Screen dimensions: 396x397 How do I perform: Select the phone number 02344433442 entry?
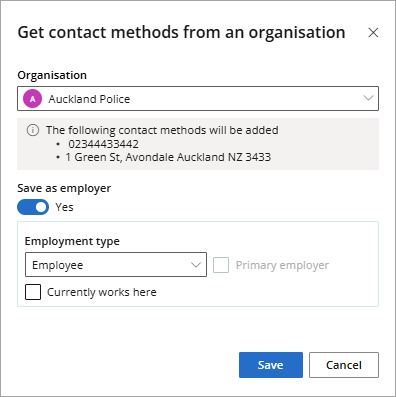coord(103,144)
